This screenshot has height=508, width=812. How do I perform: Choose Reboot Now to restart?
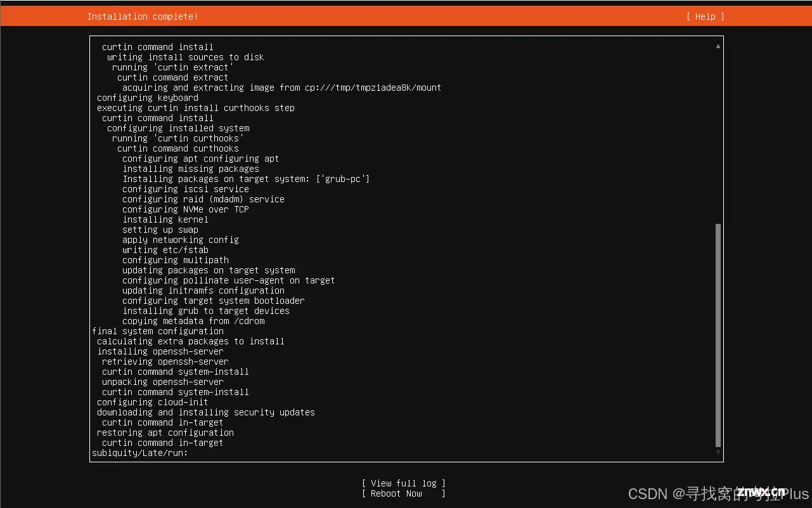[x=404, y=493]
